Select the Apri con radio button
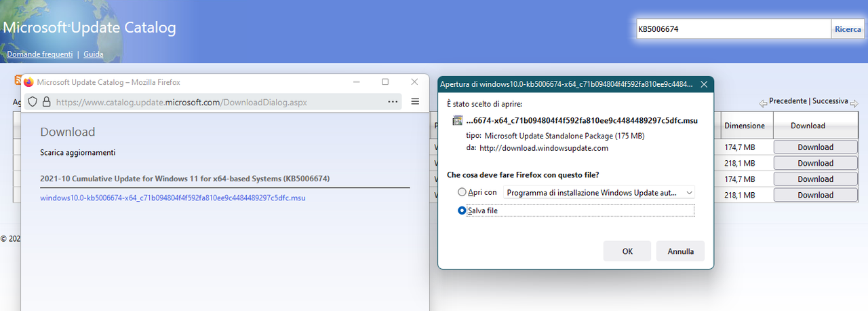This screenshot has width=868, height=311. pos(462,193)
